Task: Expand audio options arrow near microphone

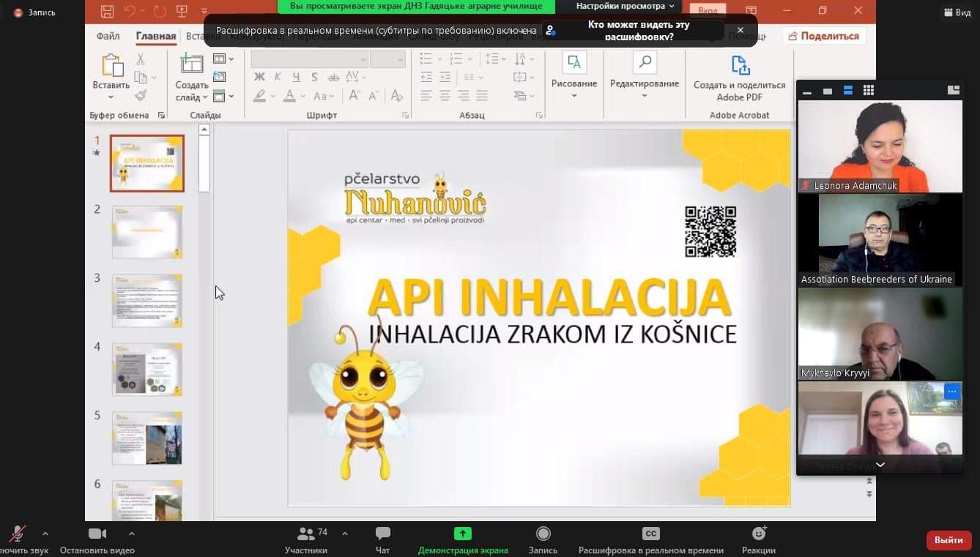Action: pyautogui.click(x=45, y=534)
